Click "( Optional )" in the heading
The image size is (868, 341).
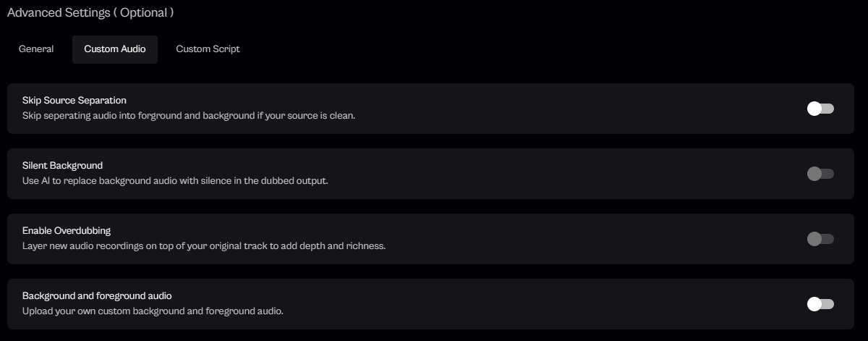coord(142,13)
